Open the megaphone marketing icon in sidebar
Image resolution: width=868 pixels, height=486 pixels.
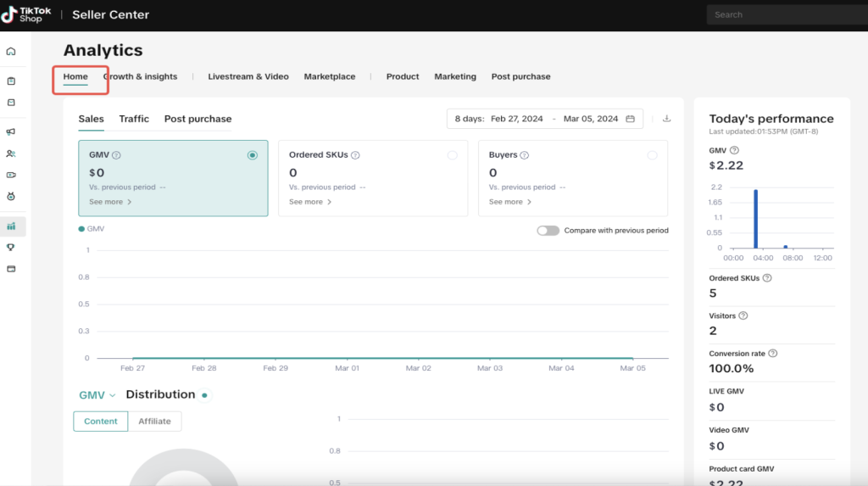(x=11, y=131)
